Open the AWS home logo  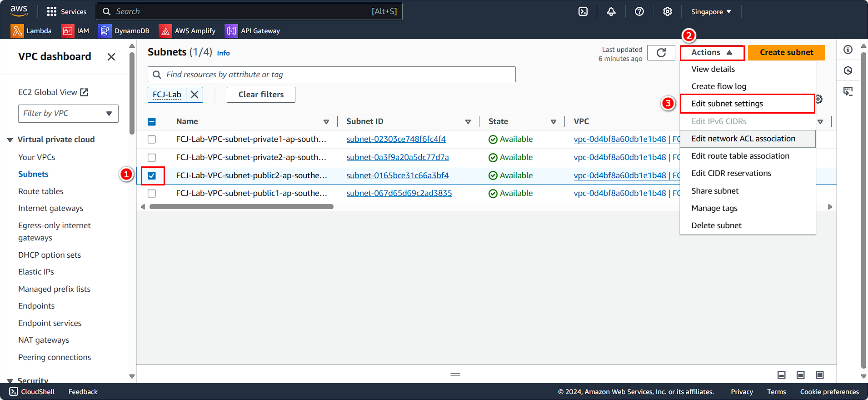click(x=19, y=11)
